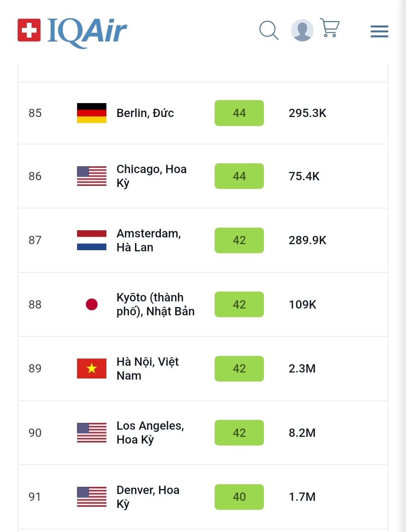Open the Hà Nội, Việt Nam link

point(147,368)
